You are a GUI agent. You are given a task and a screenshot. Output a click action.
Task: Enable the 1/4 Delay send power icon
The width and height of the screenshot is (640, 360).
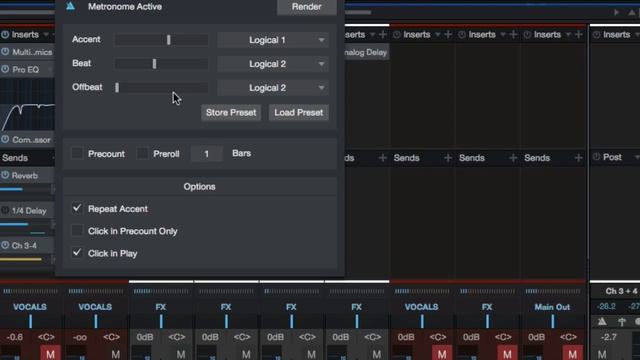5,211
